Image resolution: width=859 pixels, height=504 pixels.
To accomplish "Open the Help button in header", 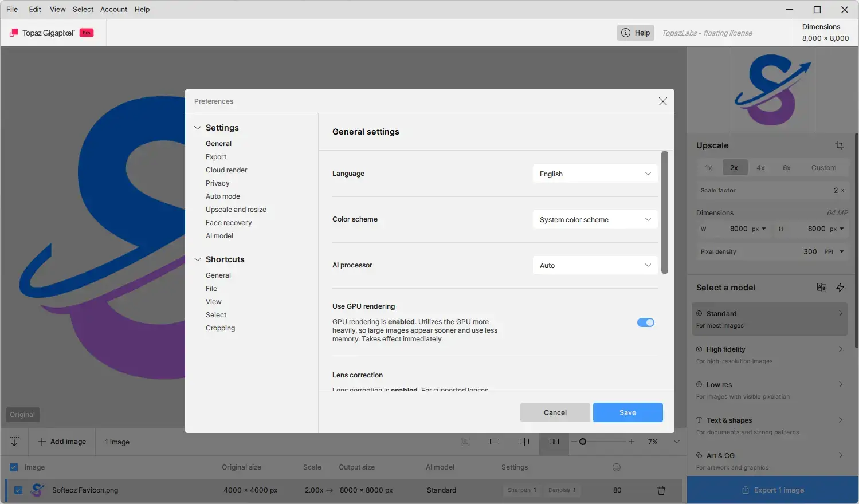I will [x=636, y=33].
